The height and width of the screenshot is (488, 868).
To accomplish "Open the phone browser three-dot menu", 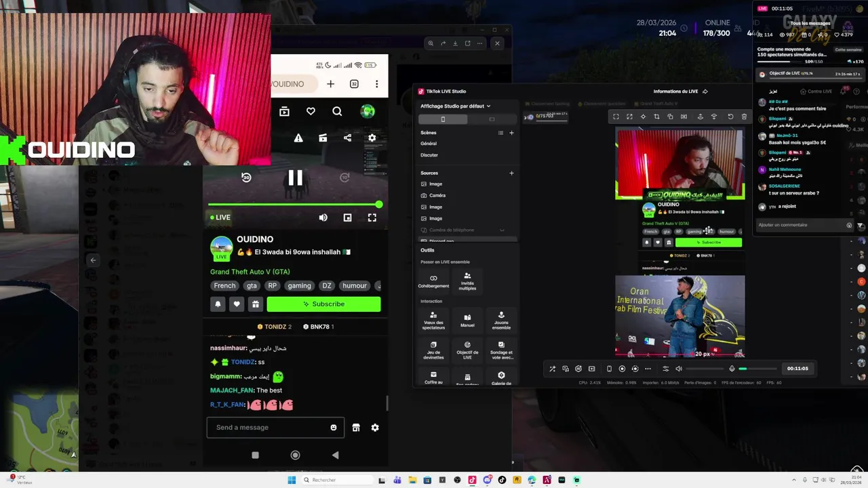I will [x=377, y=84].
